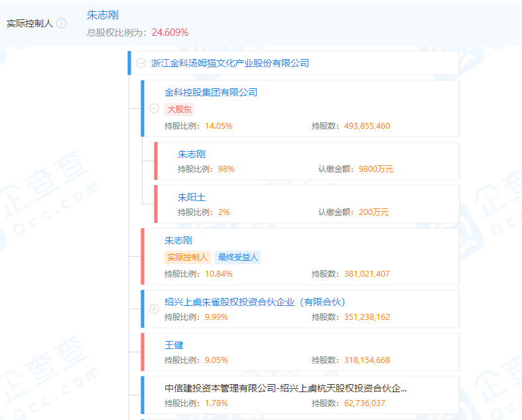Select subscribed amount 200万元
522x420 pixels.
[373, 212]
